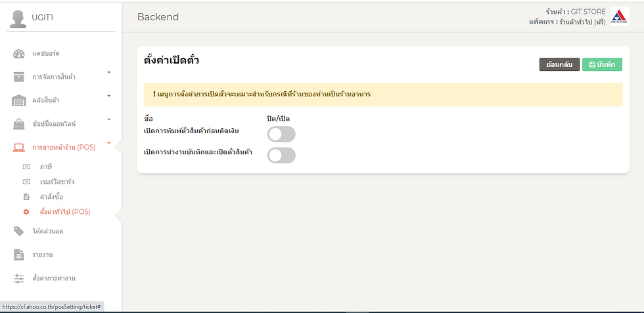This screenshot has height=313, width=644.
Task: Click the UGIT1 user avatar
Action: point(18,18)
